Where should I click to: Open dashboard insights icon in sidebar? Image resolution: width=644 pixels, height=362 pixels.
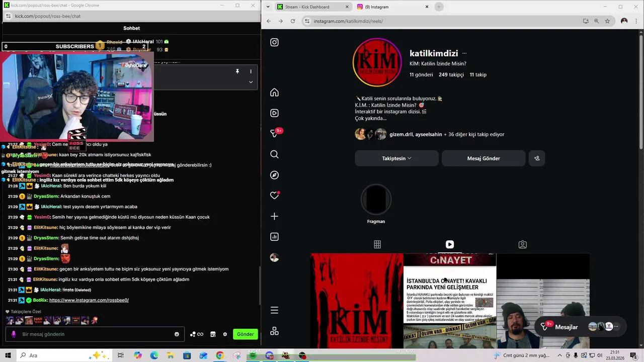pyautogui.click(x=274, y=237)
